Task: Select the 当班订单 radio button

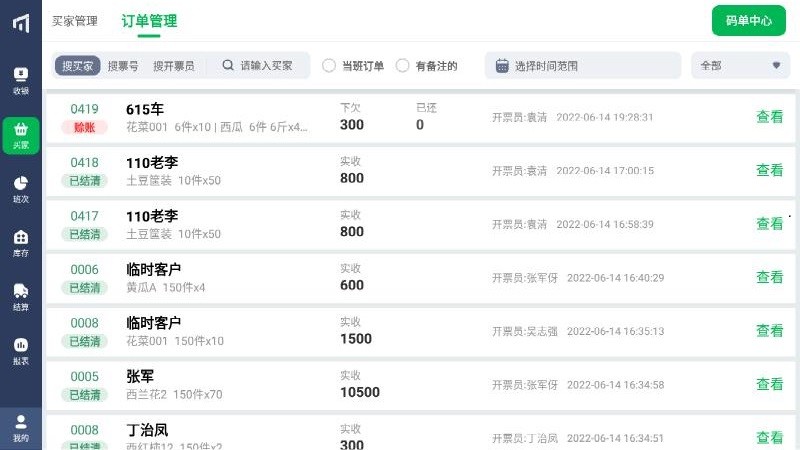Action: tap(329, 66)
